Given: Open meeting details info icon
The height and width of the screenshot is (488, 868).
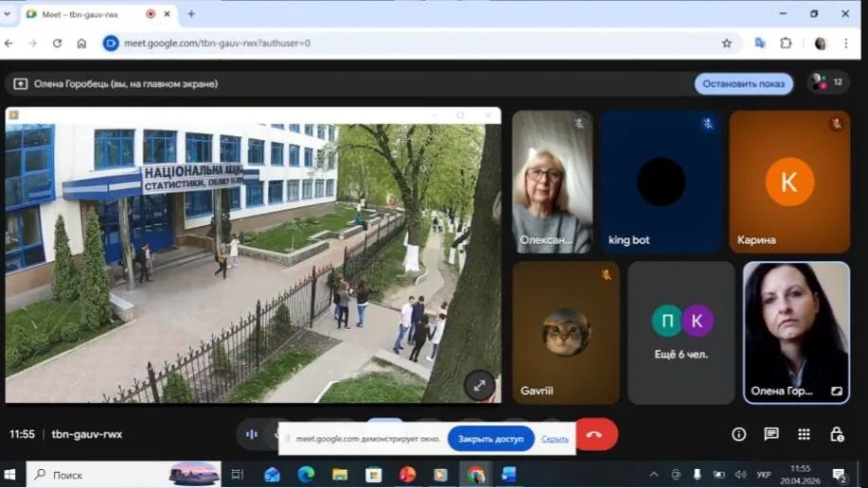Looking at the screenshot, I should point(739,434).
